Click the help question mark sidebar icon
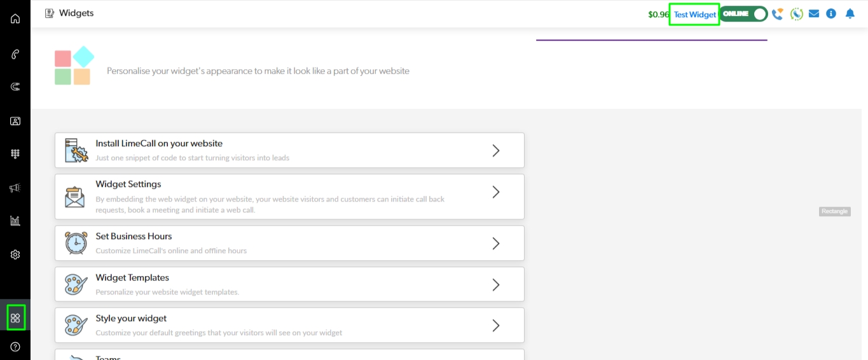868x360 pixels. point(15,347)
